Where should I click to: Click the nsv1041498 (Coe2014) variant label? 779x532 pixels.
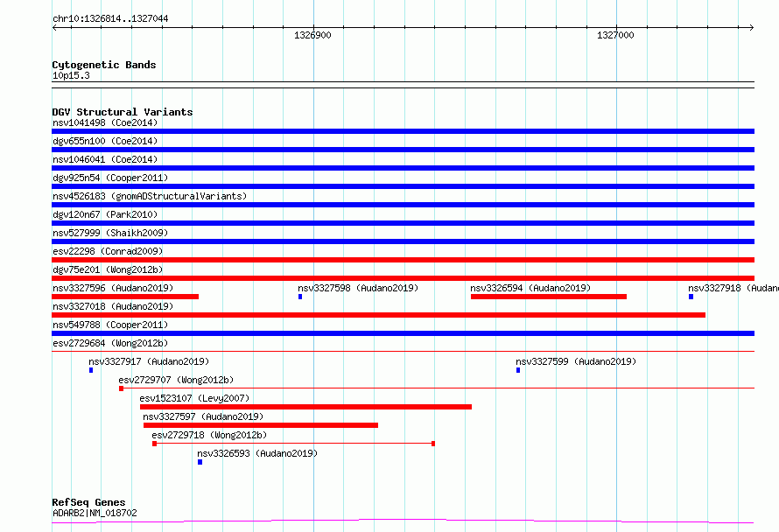105,122
